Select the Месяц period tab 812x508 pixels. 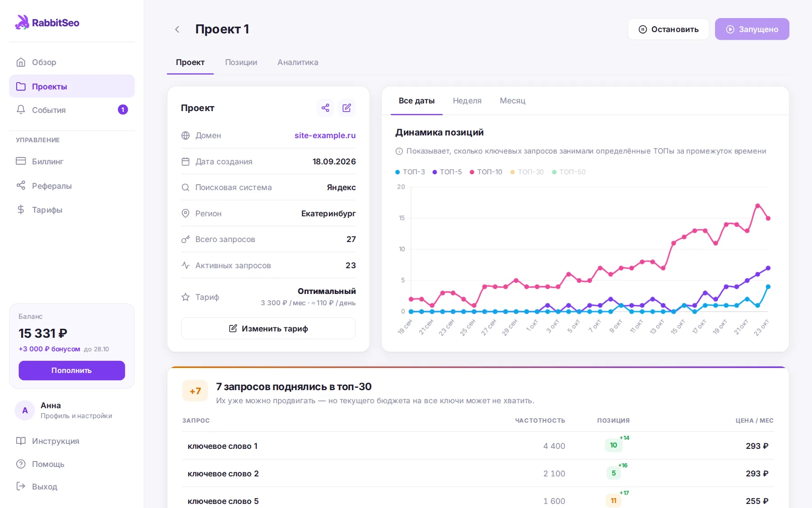point(512,101)
